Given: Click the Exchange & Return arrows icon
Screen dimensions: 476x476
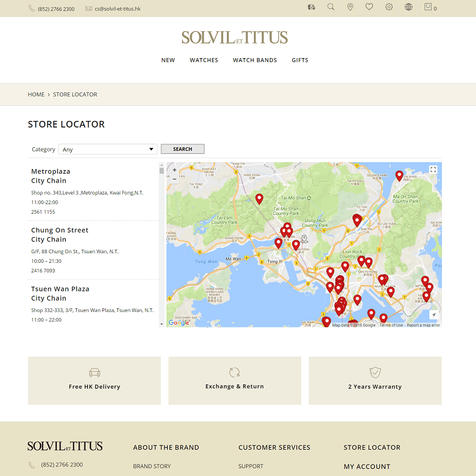Looking at the screenshot, I should click(234, 372).
